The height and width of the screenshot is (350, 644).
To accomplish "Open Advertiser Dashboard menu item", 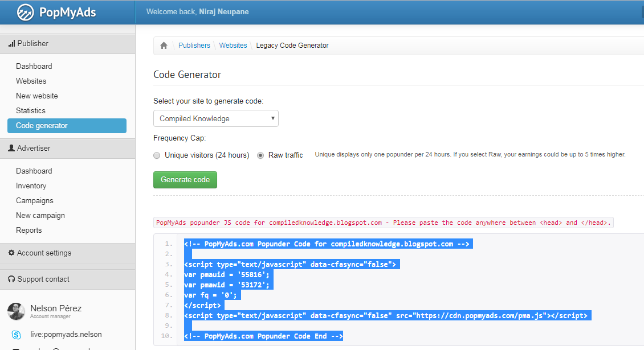I will (34, 171).
